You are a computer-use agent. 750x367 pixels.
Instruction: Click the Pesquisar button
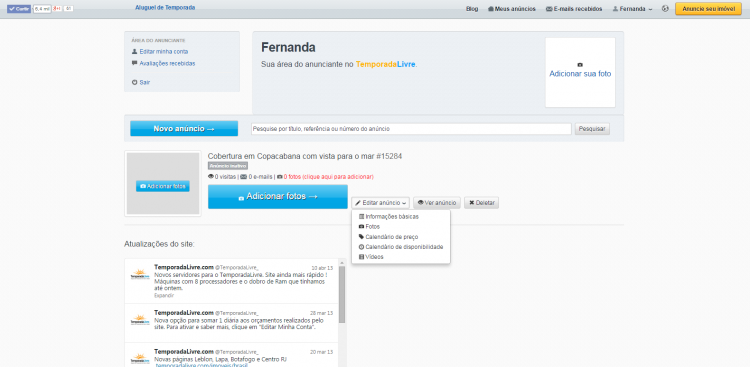[x=592, y=129]
